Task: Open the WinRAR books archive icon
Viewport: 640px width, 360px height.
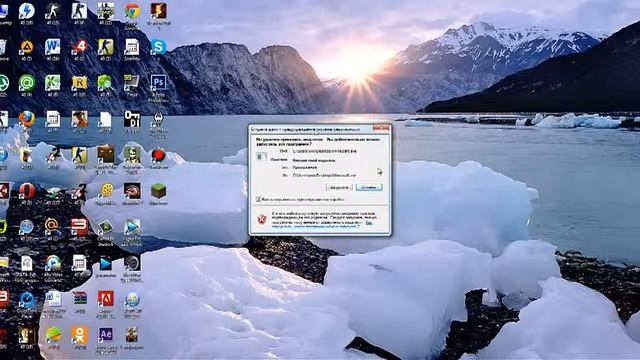Action: coord(80,299)
